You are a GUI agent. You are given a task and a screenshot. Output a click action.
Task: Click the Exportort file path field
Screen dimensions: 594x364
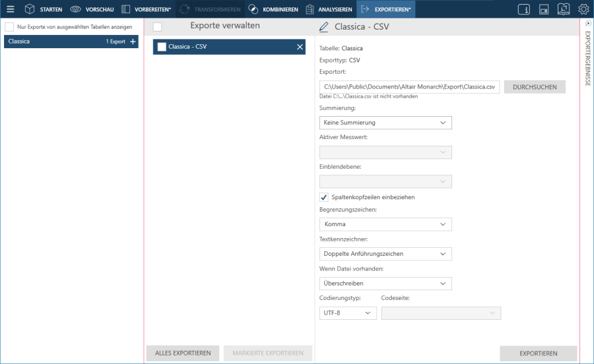pos(409,87)
